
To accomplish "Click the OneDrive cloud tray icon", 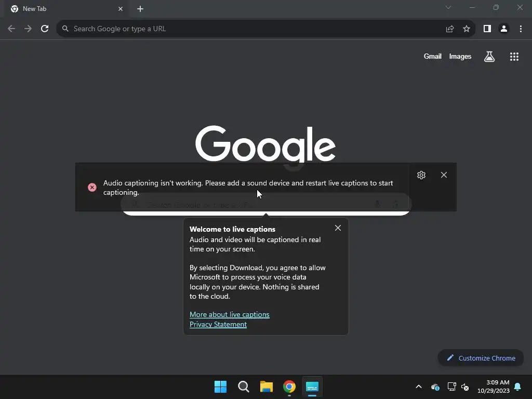I will click(435, 387).
